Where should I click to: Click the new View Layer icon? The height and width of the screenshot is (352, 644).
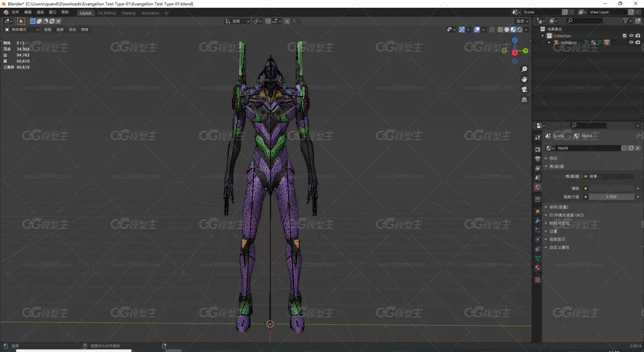coord(631,12)
